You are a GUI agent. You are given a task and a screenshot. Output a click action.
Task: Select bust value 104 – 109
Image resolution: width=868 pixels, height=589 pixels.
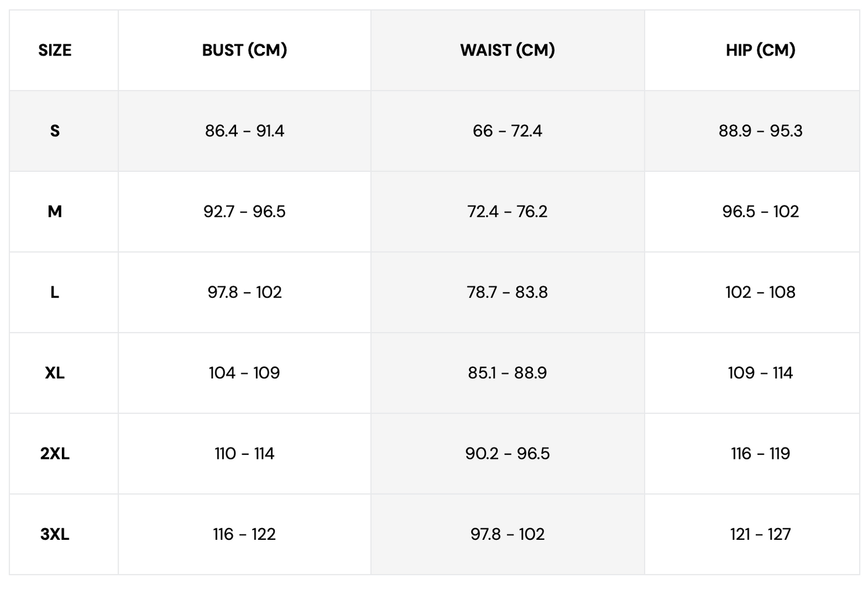coord(244,373)
